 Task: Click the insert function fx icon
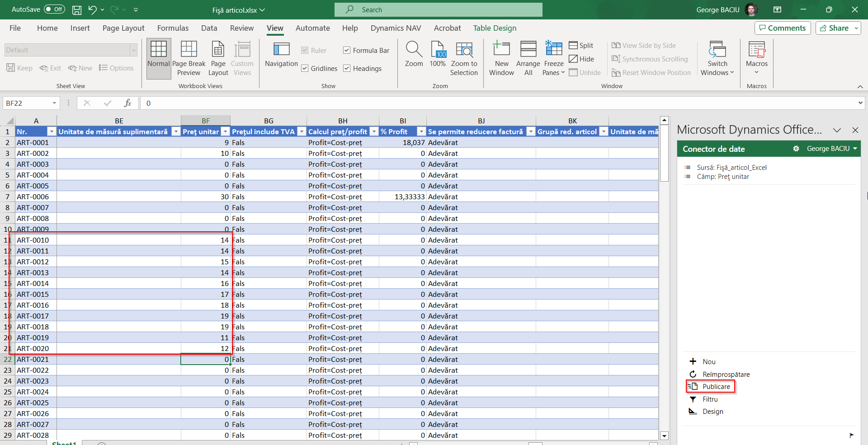coord(127,103)
